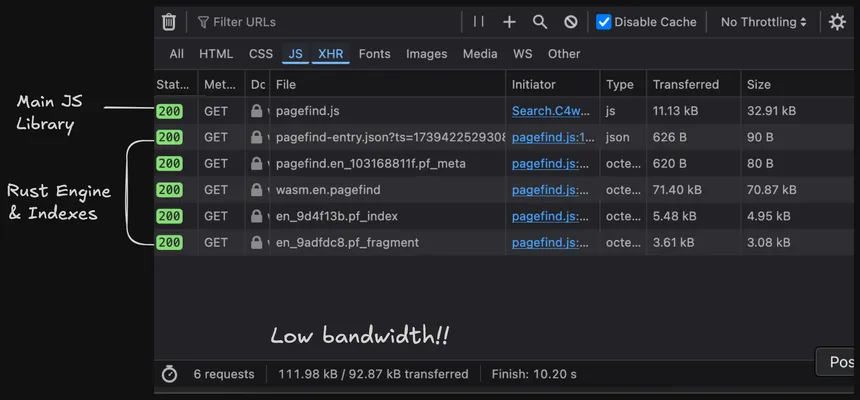Click the 6 requests status text
Image resolution: width=860 pixels, height=400 pixels.
tap(224, 374)
